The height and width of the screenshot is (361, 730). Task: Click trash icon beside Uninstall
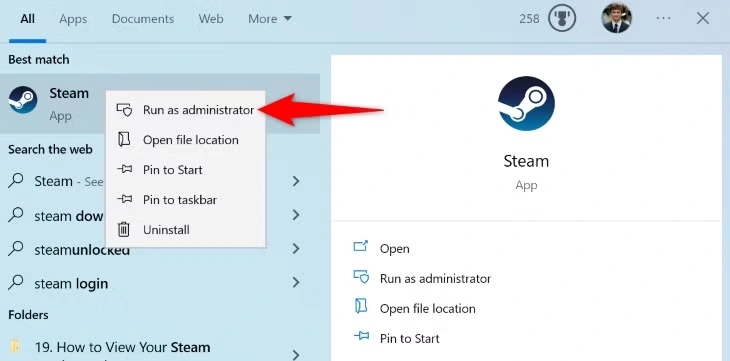click(x=123, y=229)
